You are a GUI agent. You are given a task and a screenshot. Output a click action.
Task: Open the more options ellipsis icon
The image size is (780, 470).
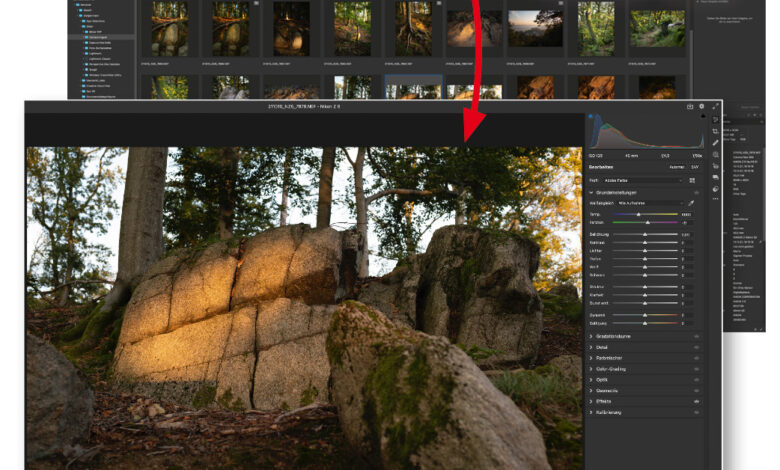(x=716, y=199)
